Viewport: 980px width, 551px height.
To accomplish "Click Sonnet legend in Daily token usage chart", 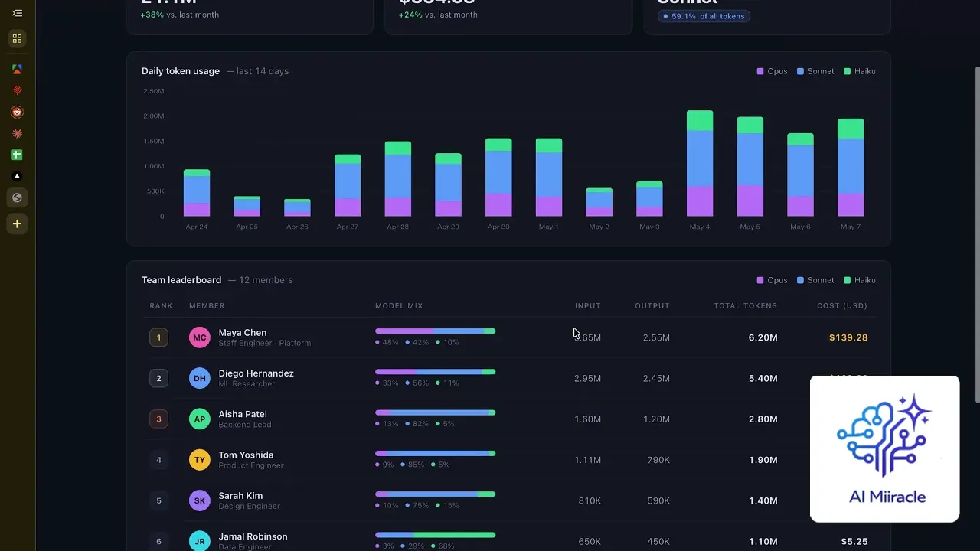I will (815, 71).
